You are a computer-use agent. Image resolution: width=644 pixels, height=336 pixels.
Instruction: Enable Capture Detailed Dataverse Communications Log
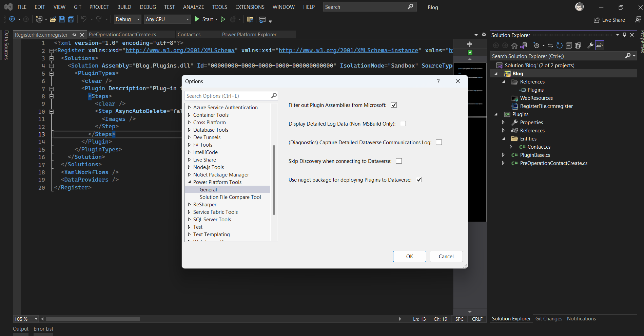pos(439,143)
